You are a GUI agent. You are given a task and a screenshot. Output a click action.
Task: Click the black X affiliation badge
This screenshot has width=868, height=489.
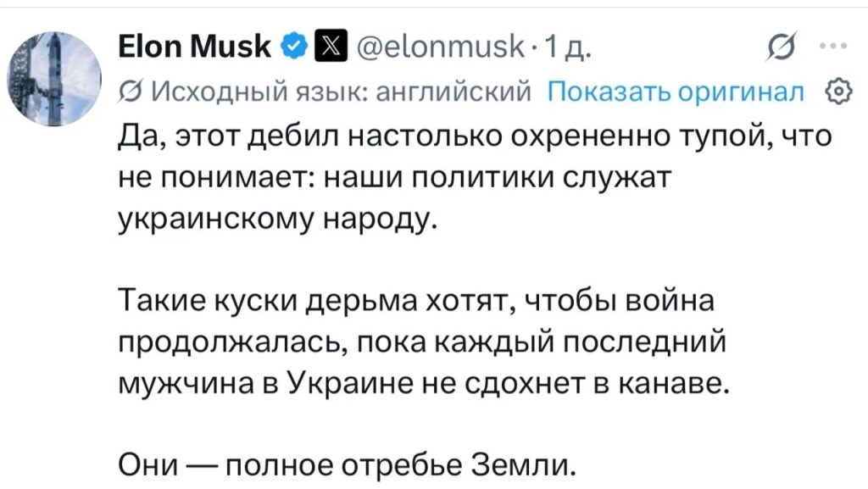pyautogui.click(x=331, y=46)
